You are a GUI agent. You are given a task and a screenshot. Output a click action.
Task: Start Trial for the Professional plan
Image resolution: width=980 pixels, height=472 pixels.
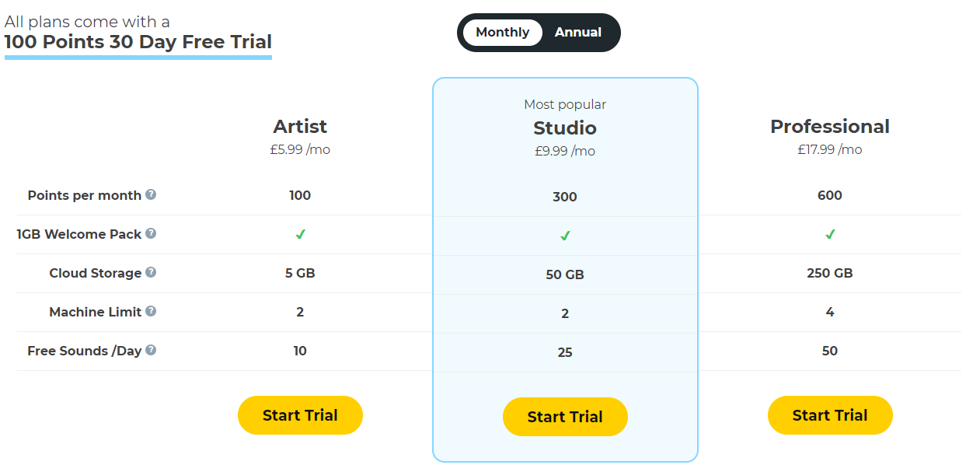click(x=830, y=415)
